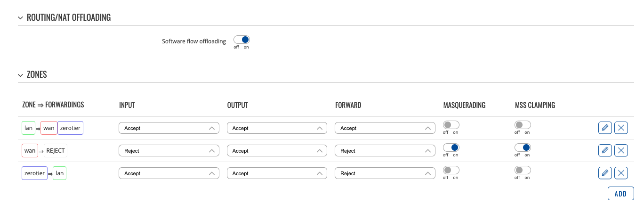Enable masquerading for the lan zone

click(451, 125)
